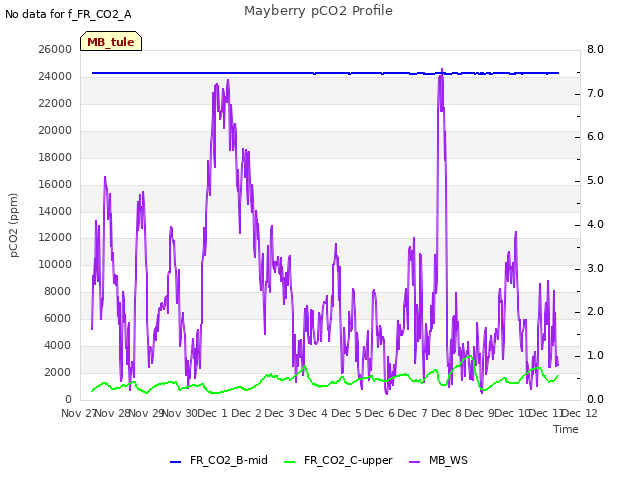Click the 10000 y-axis tick label
Viewport: 640px width, 480px height.
pyautogui.click(x=55, y=264)
